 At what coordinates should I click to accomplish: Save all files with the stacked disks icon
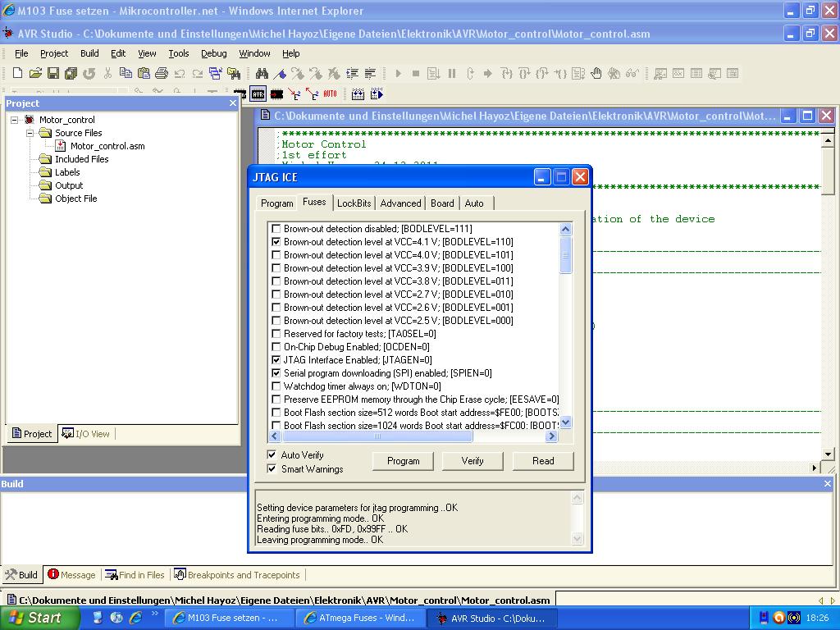(x=71, y=73)
